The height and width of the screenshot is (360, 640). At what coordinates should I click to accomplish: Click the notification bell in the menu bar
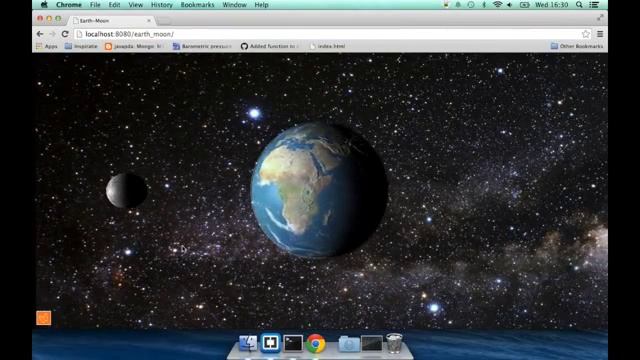(458, 5)
